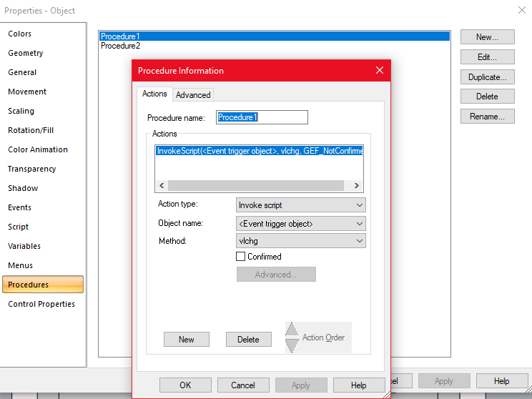Open the Colors properties page
Viewport: 532px width, 399px height.
pyautogui.click(x=20, y=34)
